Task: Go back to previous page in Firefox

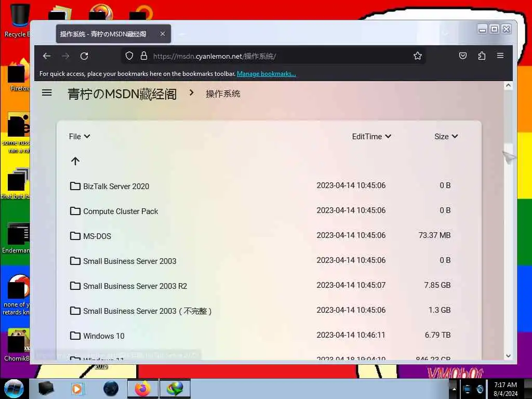Action: [47, 56]
